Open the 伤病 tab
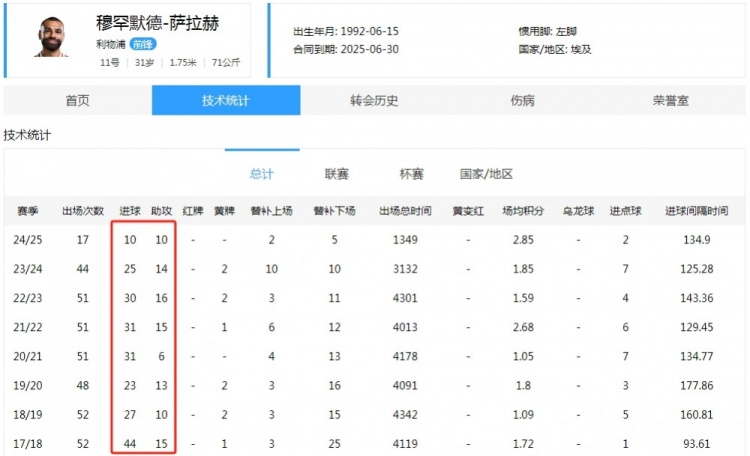750x456 pixels. tap(522, 100)
